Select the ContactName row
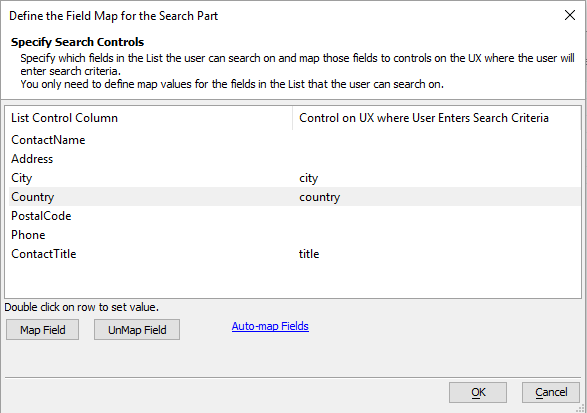 pos(294,140)
